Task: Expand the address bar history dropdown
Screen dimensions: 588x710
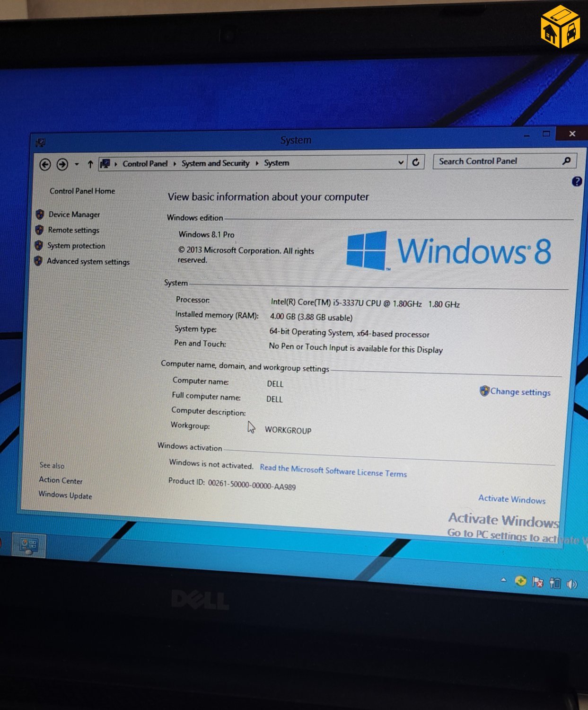Action: 401,162
